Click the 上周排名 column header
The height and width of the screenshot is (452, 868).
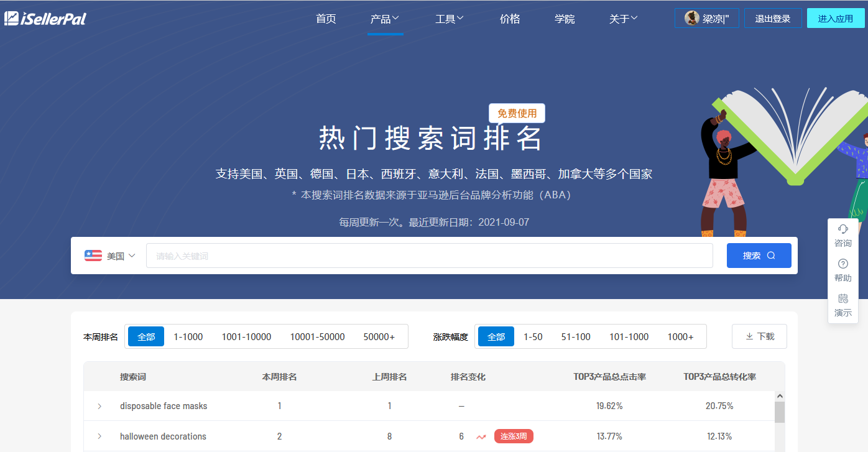390,377
